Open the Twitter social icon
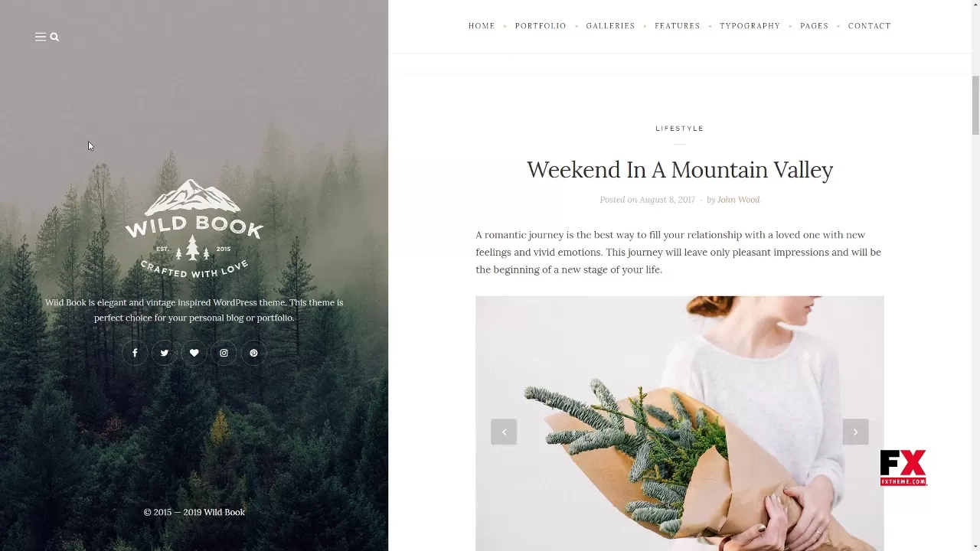The width and height of the screenshot is (980, 551). pos(165,353)
